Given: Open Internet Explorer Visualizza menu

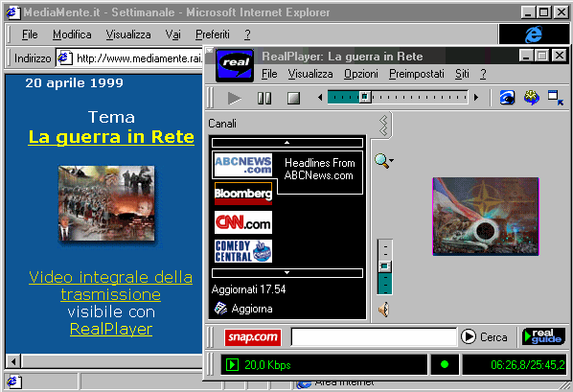Looking at the screenshot, I should tap(128, 35).
